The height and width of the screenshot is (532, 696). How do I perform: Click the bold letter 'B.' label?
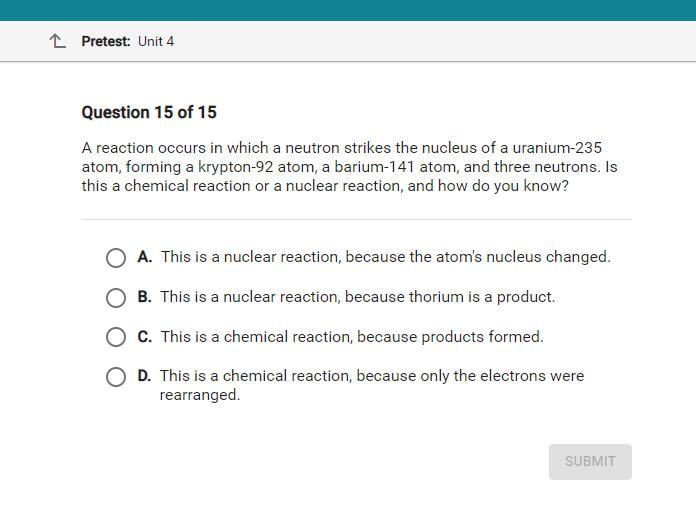[145, 297]
